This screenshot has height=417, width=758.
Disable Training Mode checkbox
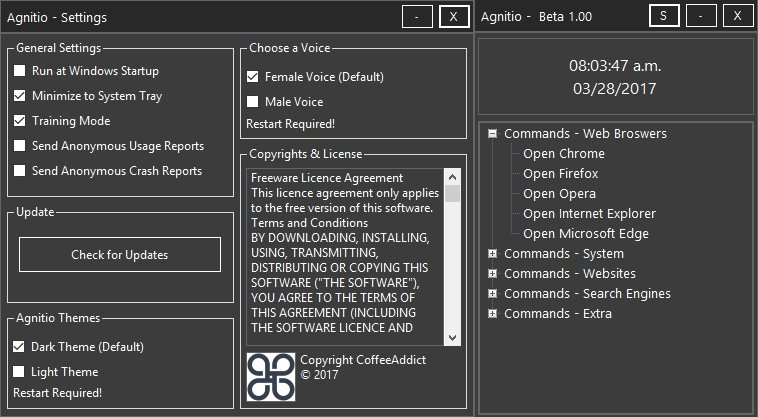pyautogui.click(x=19, y=121)
